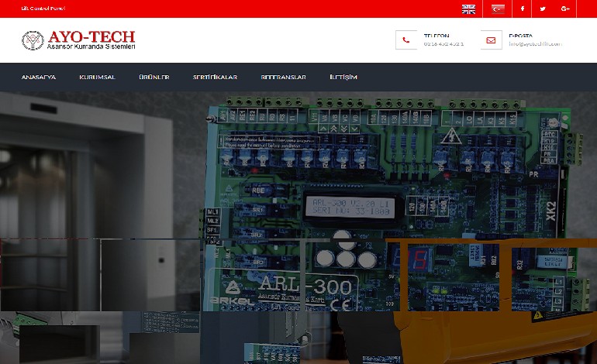Viewport: 597px width, 364px height.
Task: Open the SERTİFİKALAR menu item
Action: 215,77
